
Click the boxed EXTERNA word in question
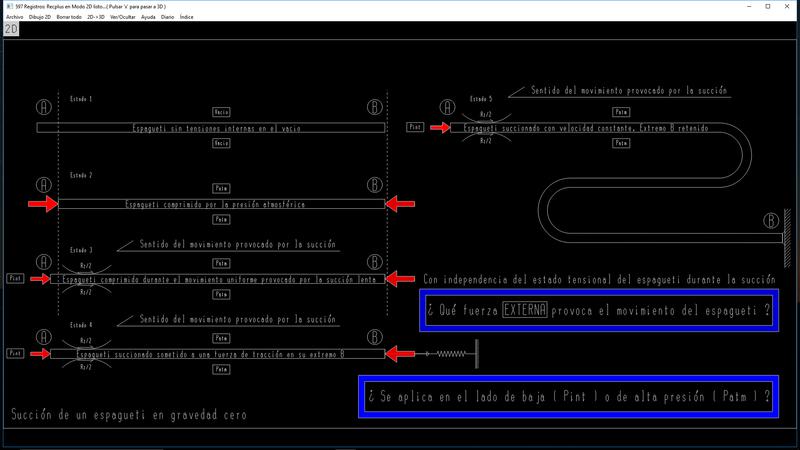pos(525,311)
